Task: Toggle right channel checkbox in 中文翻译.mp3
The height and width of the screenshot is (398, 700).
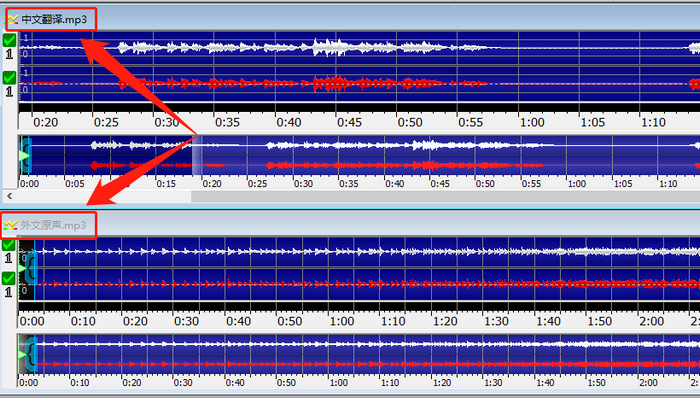Action: 9,78
